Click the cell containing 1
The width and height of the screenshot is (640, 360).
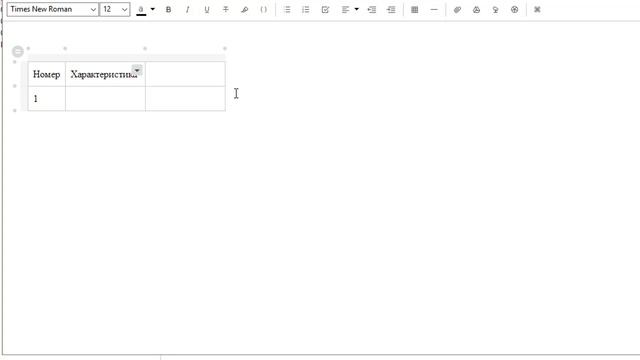coord(47,98)
